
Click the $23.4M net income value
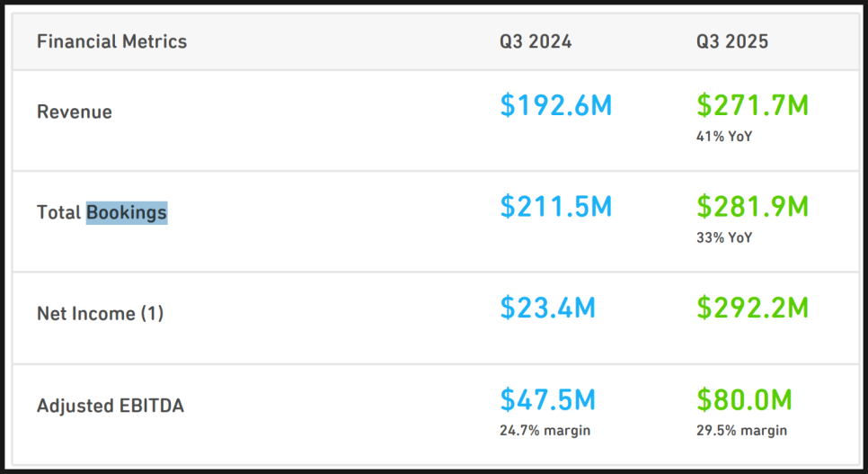(x=547, y=308)
